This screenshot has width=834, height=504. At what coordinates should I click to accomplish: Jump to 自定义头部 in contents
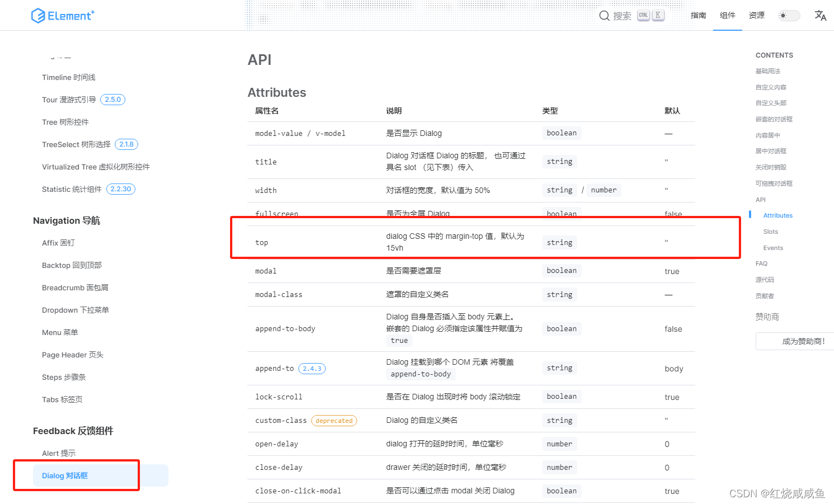(x=771, y=103)
